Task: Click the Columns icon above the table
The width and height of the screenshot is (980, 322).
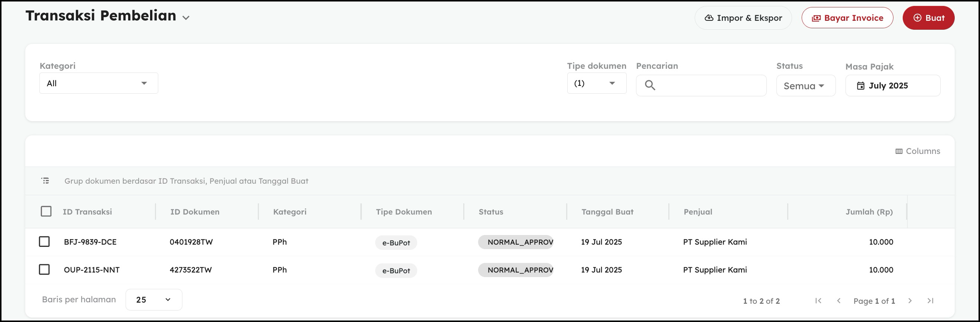Action: point(899,151)
